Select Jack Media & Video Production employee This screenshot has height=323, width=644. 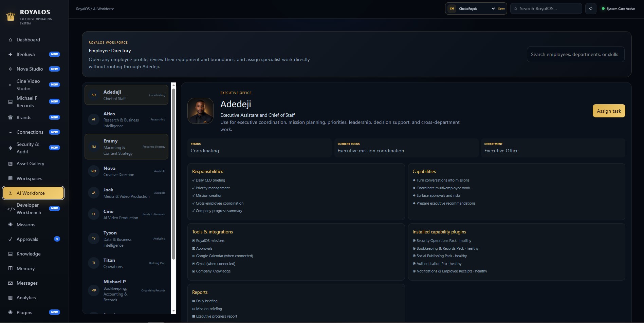click(x=126, y=193)
